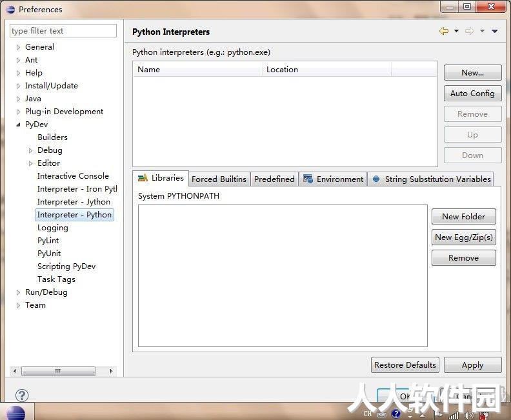This screenshot has height=420, width=511.
Task: Expand the Java tree node
Action: [x=18, y=99]
